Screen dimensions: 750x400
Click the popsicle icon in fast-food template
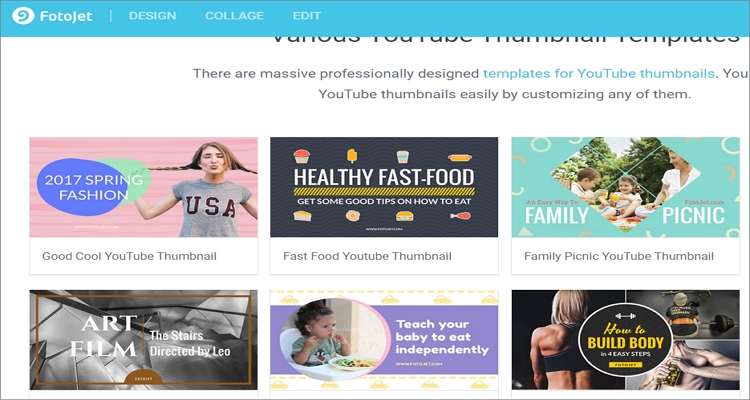[352, 156]
